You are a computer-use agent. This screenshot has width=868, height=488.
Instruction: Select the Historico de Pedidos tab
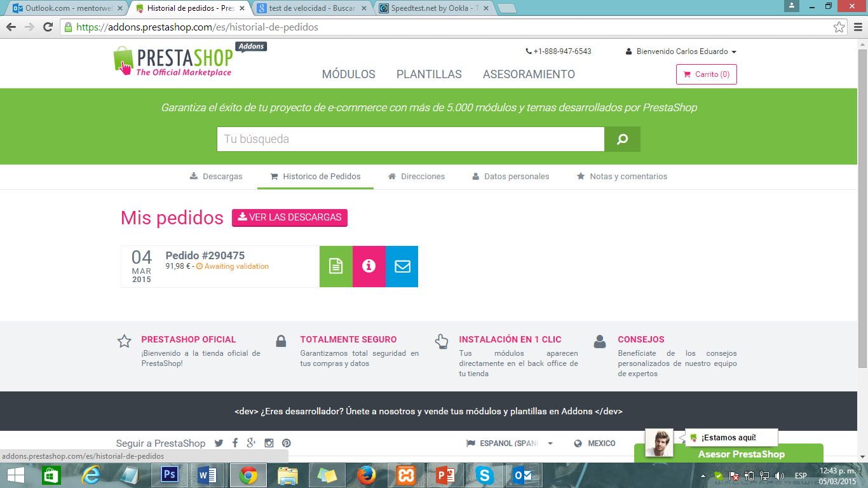click(315, 177)
